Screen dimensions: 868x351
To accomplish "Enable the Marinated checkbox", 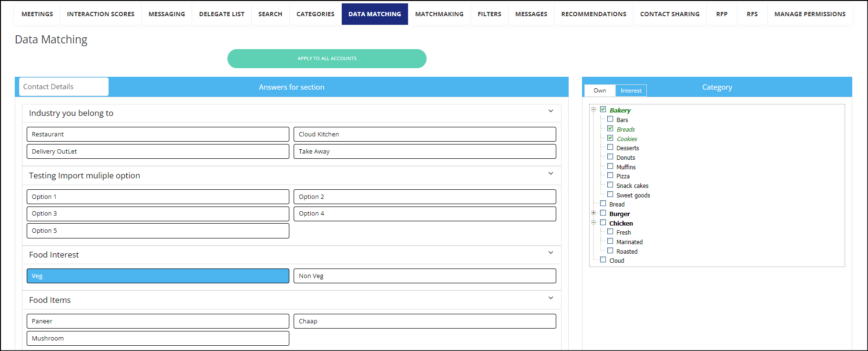I will click(x=610, y=241).
